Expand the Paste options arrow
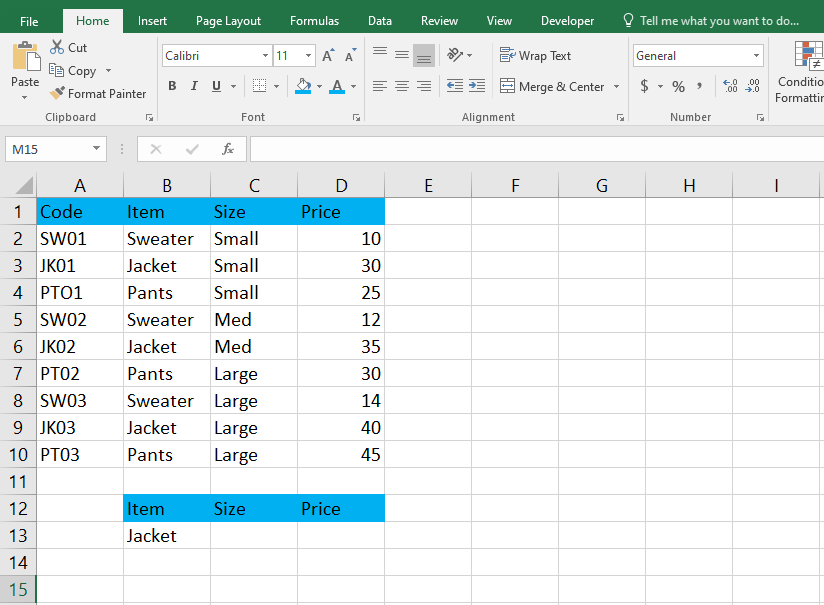The image size is (824, 605). (x=25, y=97)
